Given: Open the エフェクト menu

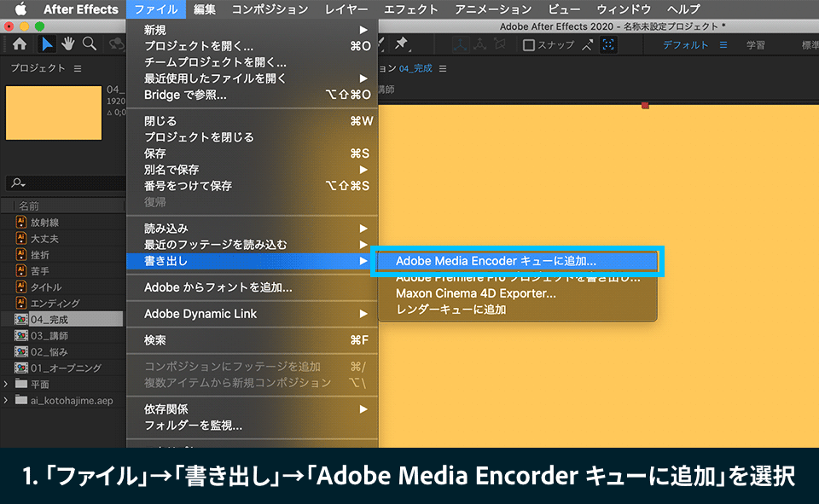Looking at the screenshot, I should pyautogui.click(x=410, y=9).
